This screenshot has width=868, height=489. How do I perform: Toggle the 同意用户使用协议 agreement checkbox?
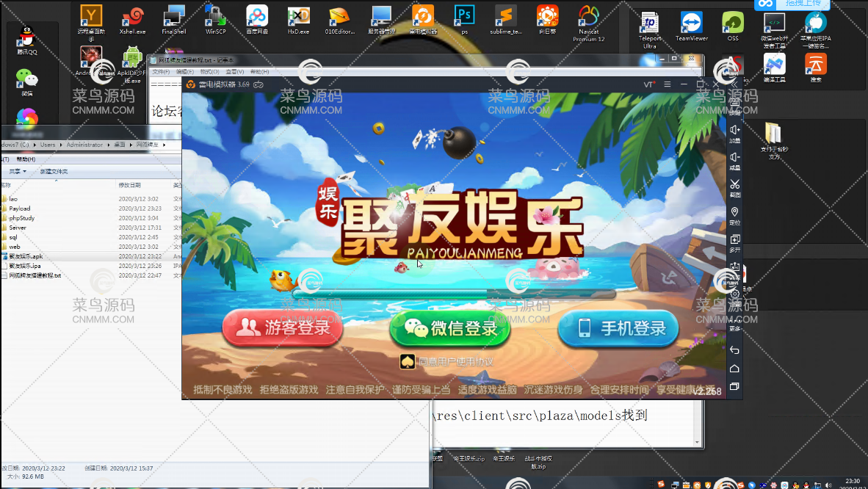407,361
